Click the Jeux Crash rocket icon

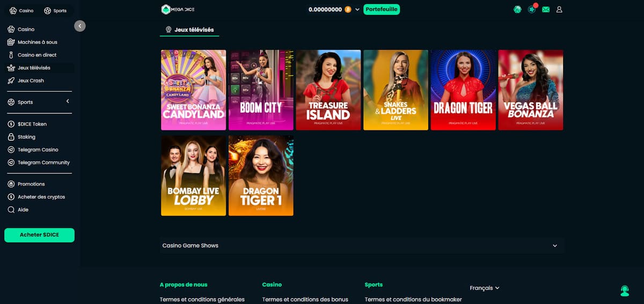coord(11,80)
